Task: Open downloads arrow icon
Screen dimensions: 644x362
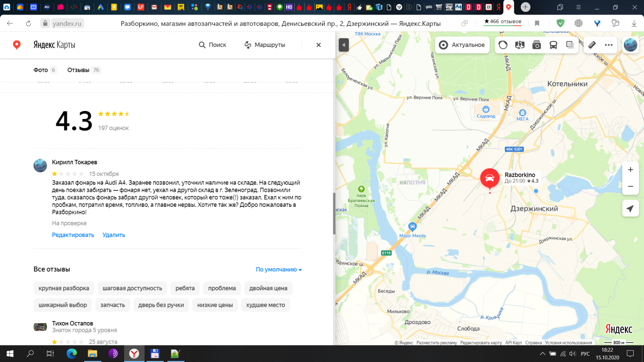Action: (x=634, y=23)
